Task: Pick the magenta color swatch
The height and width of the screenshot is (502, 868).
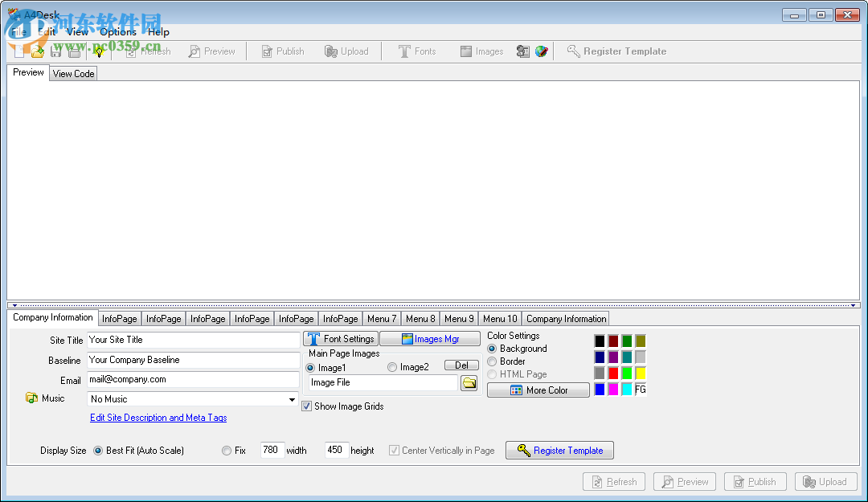Action: coord(613,390)
